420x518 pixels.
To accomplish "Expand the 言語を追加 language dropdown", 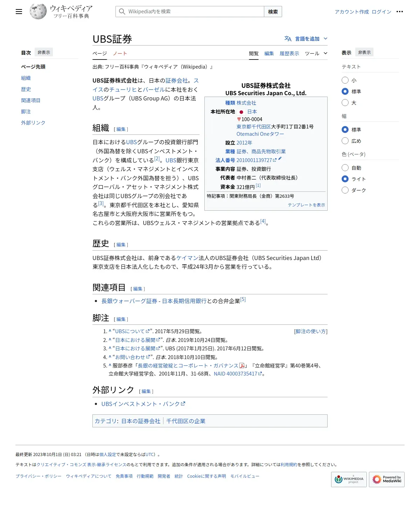I will click(x=306, y=38).
